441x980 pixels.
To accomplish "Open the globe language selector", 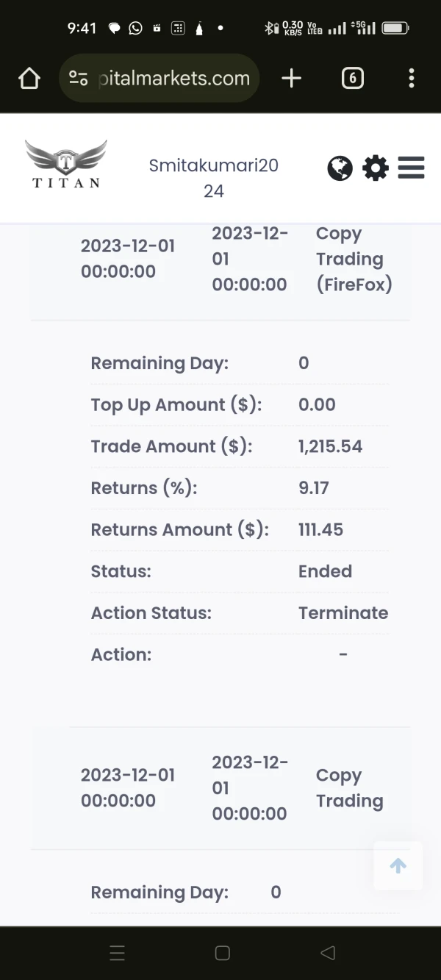I will click(340, 168).
